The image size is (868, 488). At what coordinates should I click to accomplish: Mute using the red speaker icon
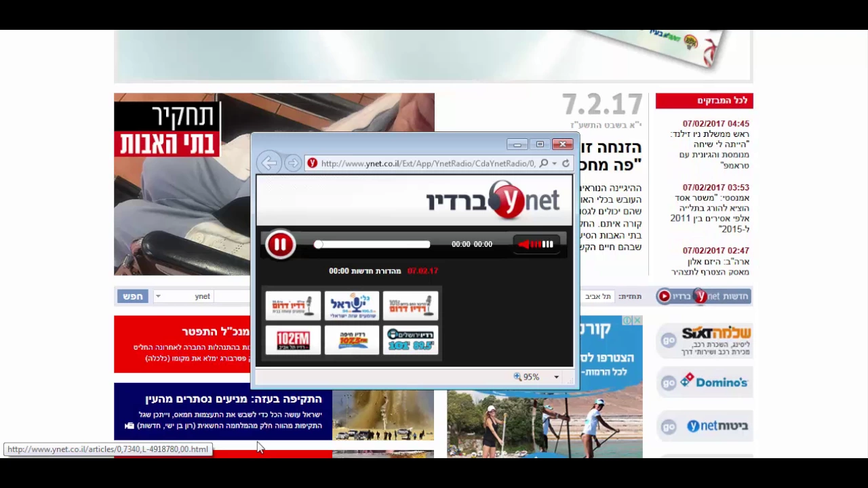pyautogui.click(x=524, y=245)
